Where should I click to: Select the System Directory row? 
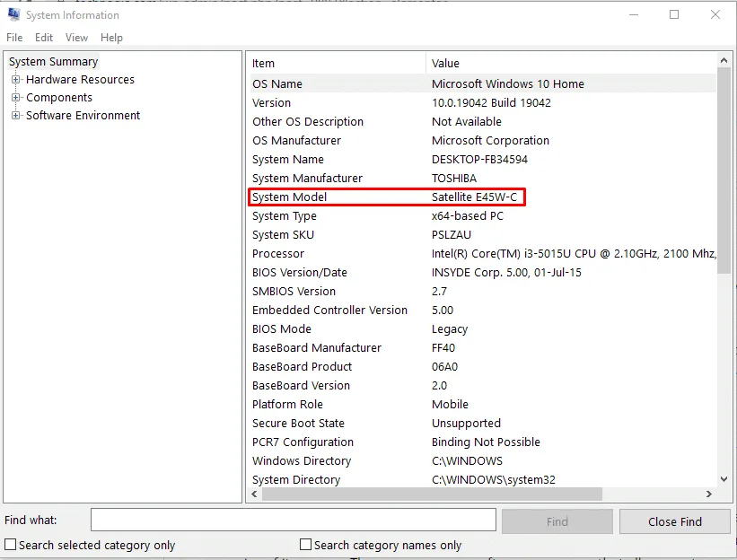coord(483,479)
